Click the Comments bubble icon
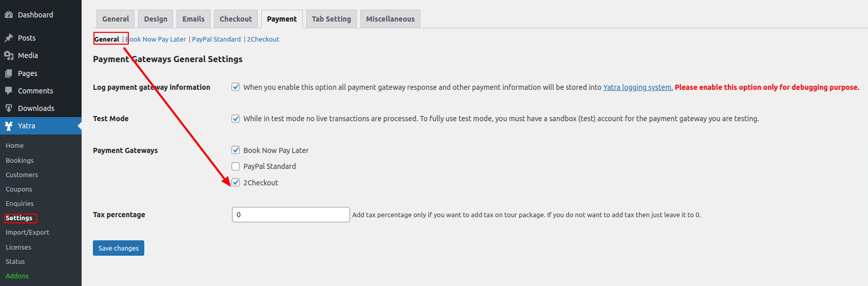The height and width of the screenshot is (286, 868). 9,91
